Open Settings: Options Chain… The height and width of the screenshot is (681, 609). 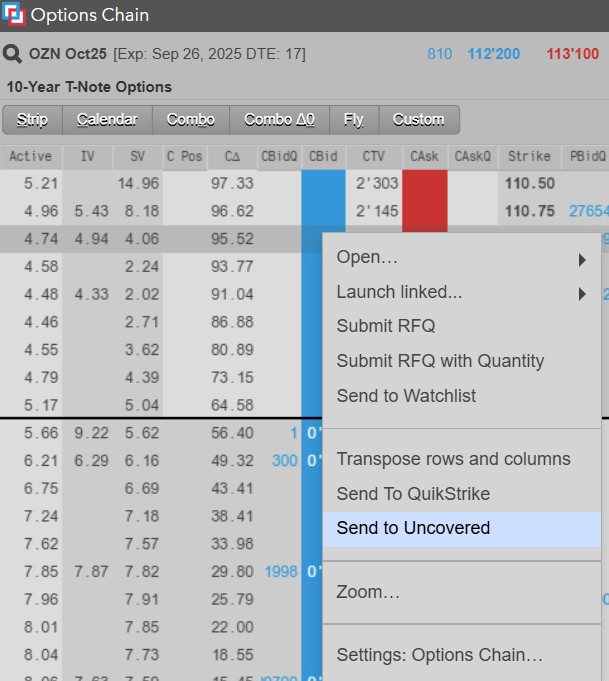tap(439, 656)
